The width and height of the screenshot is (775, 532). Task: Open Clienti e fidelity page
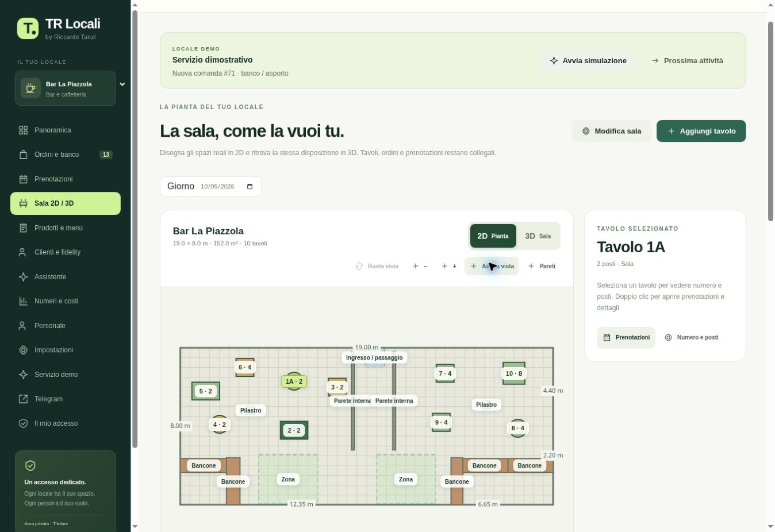66,252
